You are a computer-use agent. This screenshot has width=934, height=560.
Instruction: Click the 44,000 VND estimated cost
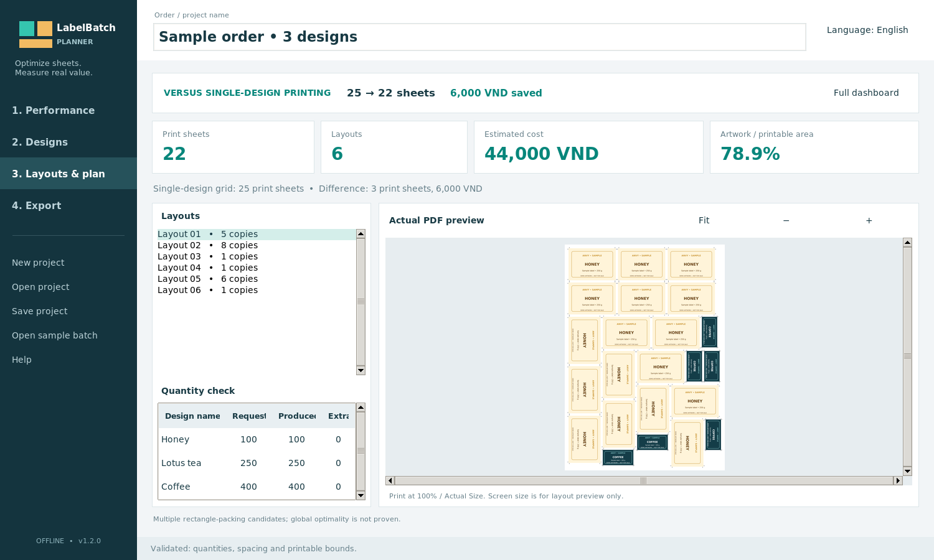pyautogui.click(x=541, y=154)
